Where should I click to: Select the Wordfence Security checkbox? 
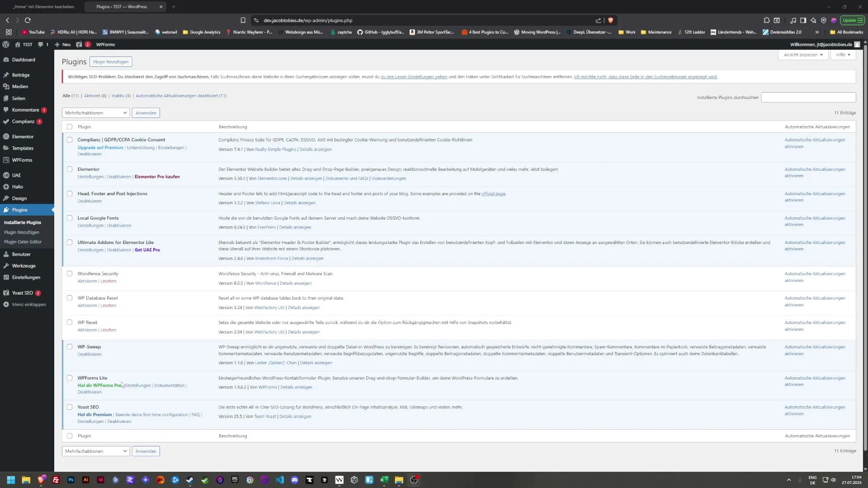click(70, 273)
